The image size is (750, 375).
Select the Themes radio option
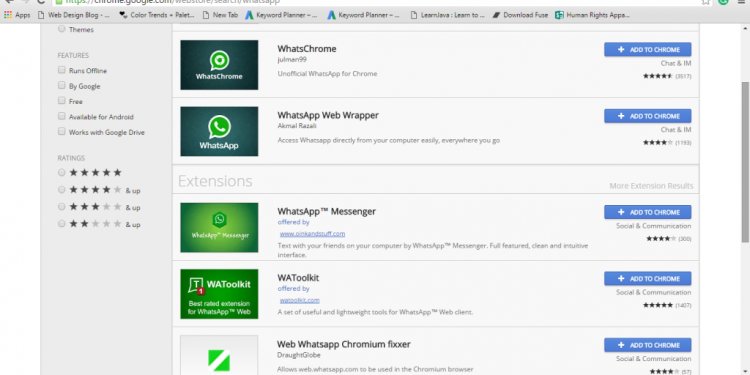tap(61, 29)
